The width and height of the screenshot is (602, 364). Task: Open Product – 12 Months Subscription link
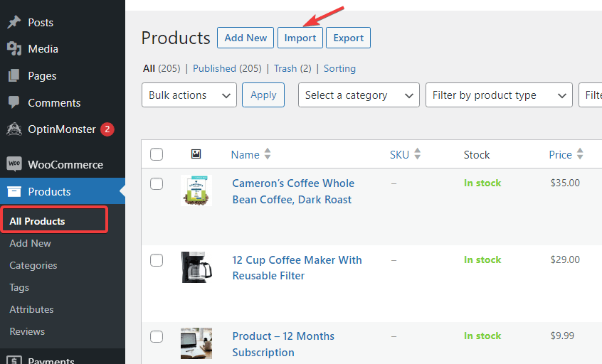click(x=283, y=344)
